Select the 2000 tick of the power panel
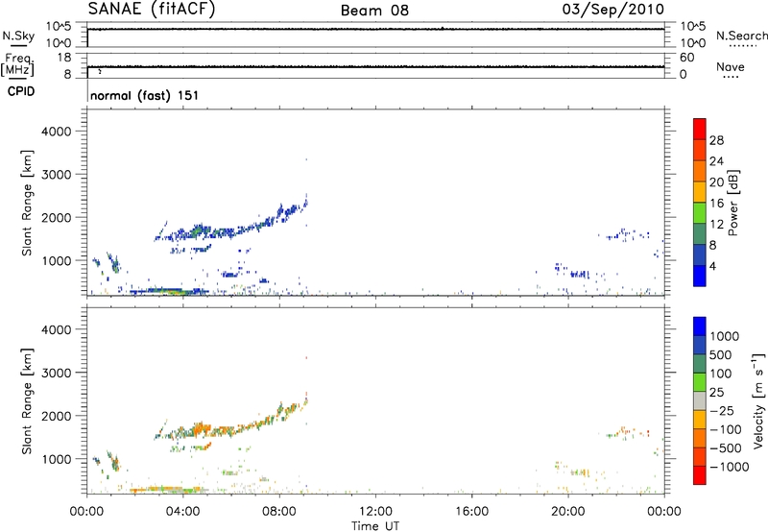The width and height of the screenshot is (768, 532). (x=57, y=217)
